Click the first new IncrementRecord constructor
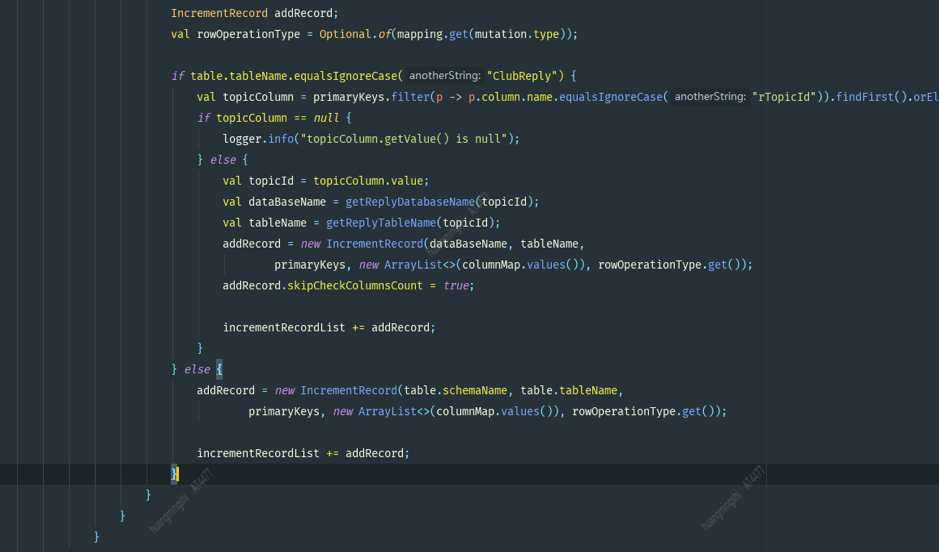This screenshot has height=552, width=939. 362,244
